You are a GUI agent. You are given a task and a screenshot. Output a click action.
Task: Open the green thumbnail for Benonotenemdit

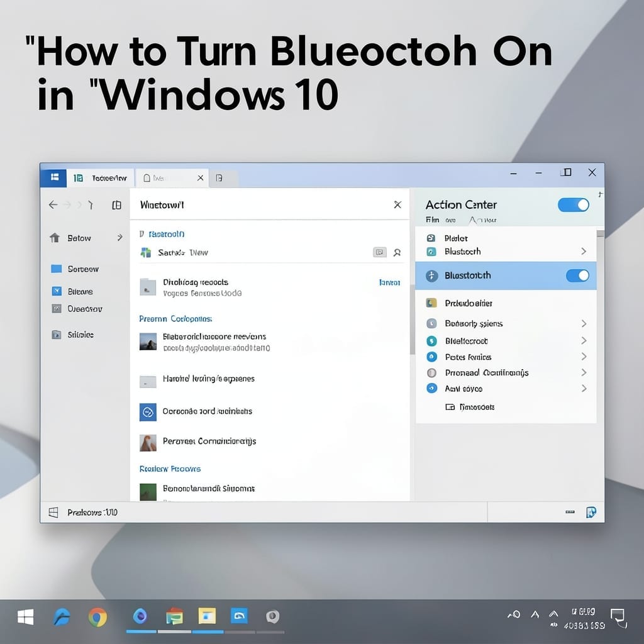click(x=148, y=492)
